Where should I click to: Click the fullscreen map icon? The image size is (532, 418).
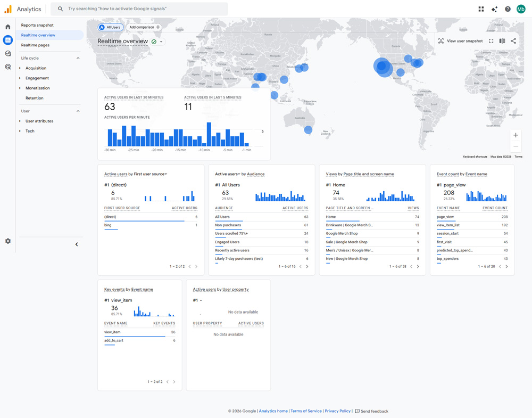coord(491,41)
